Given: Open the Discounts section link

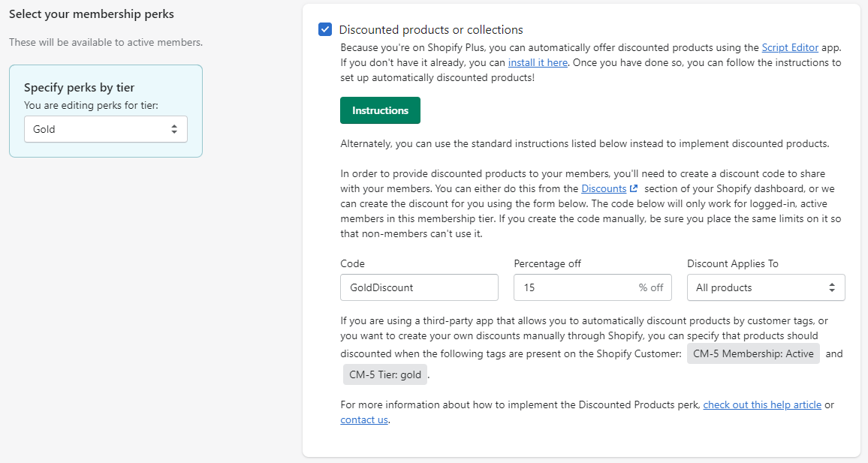Looking at the screenshot, I should 604,189.
